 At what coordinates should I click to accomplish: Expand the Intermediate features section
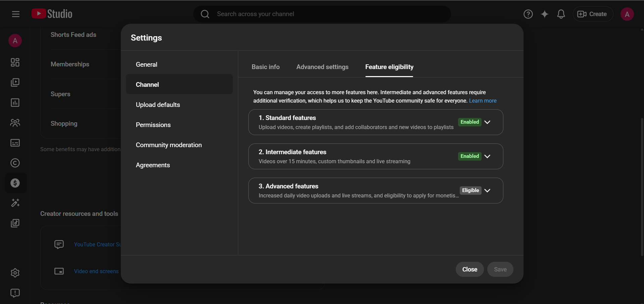[x=487, y=156]
